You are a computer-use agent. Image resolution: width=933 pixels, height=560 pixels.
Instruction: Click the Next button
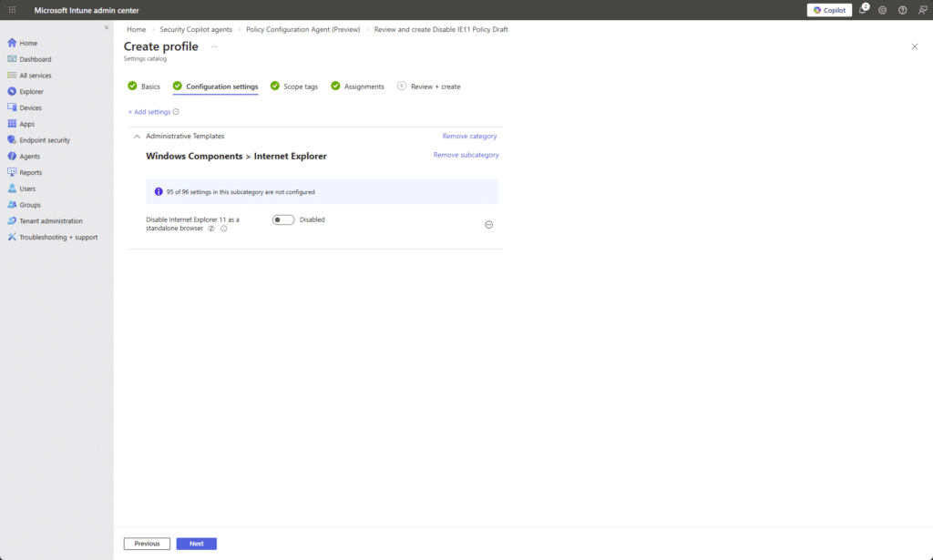tap(196, 543)
